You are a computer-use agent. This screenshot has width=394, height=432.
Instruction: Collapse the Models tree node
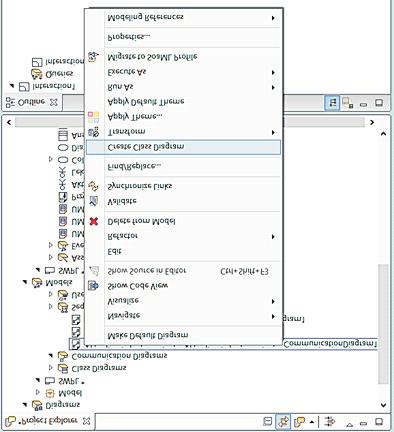point(25,282)
